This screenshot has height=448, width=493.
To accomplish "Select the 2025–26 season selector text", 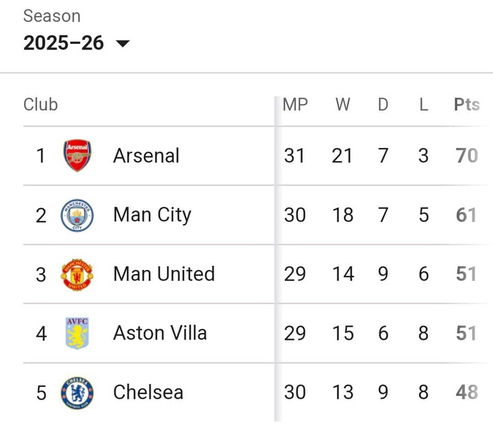I will click(64, 43).
